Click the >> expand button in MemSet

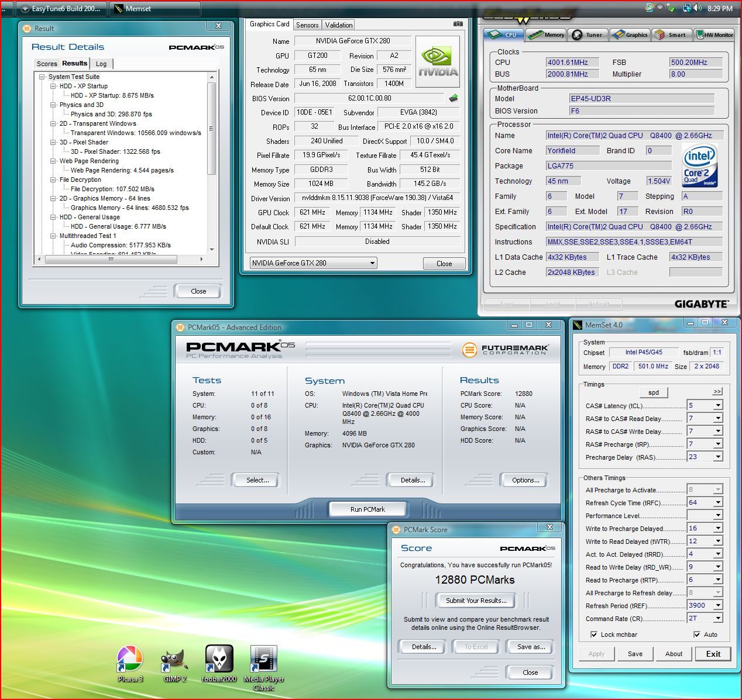[x=717, y=391]
